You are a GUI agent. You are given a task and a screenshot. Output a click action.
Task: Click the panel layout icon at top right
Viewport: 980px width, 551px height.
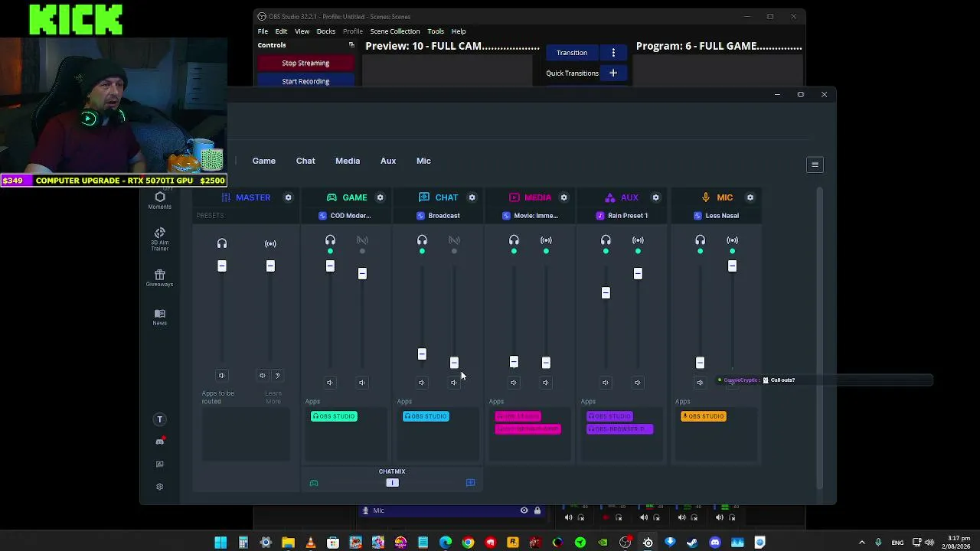(x=815, y=165)
